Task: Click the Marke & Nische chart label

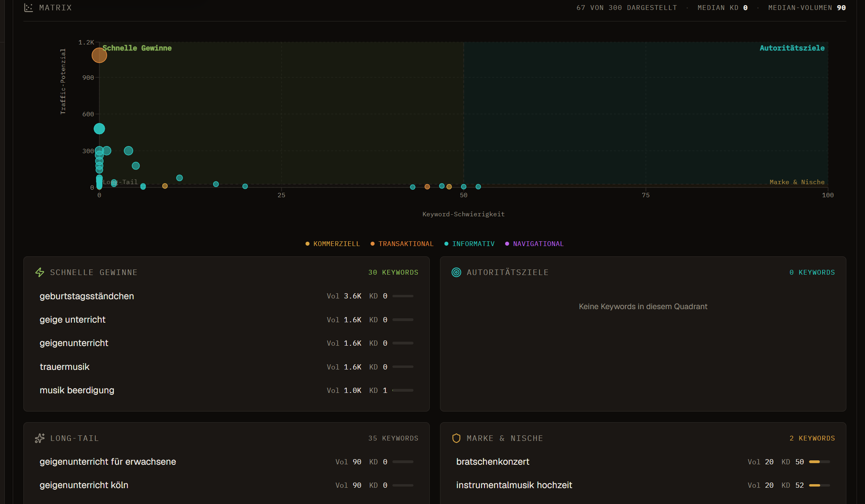Action: (x=797, y=182)
